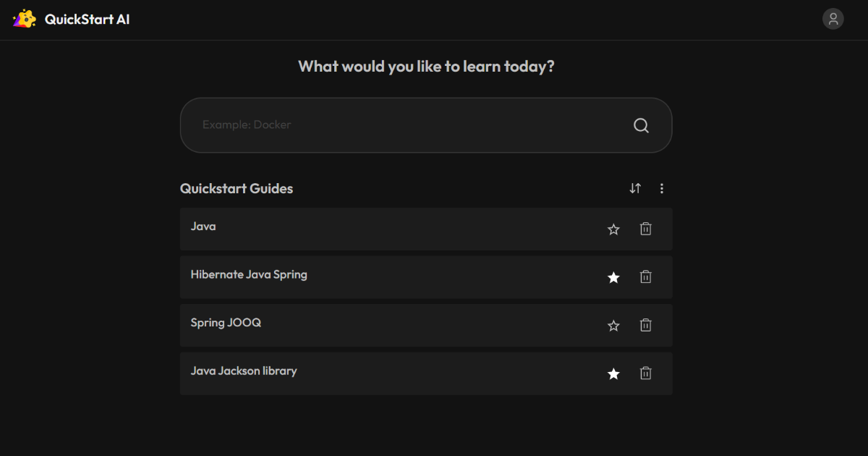Star the Java guide as favorite
Screen dimensions: 868x456
pos(613,229)
